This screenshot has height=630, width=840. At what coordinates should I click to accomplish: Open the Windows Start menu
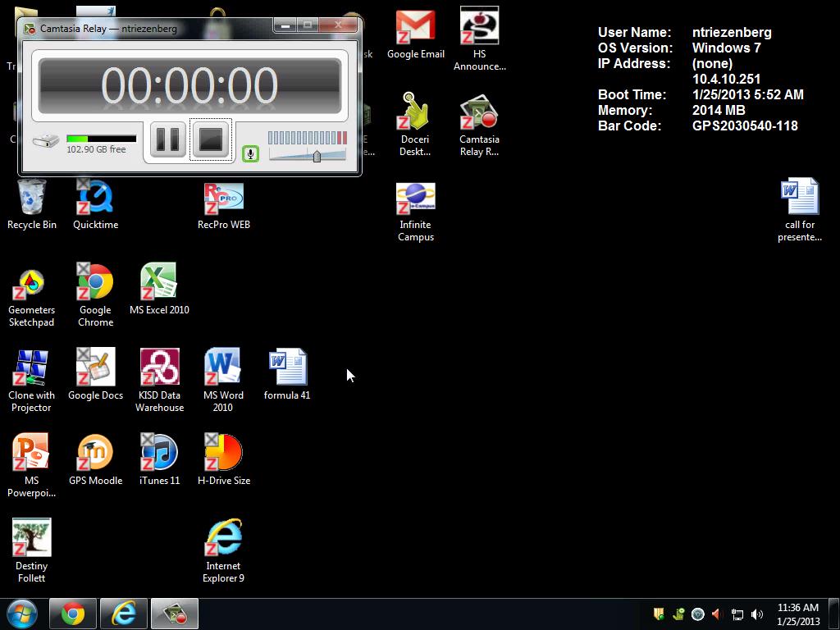[21, 614]
